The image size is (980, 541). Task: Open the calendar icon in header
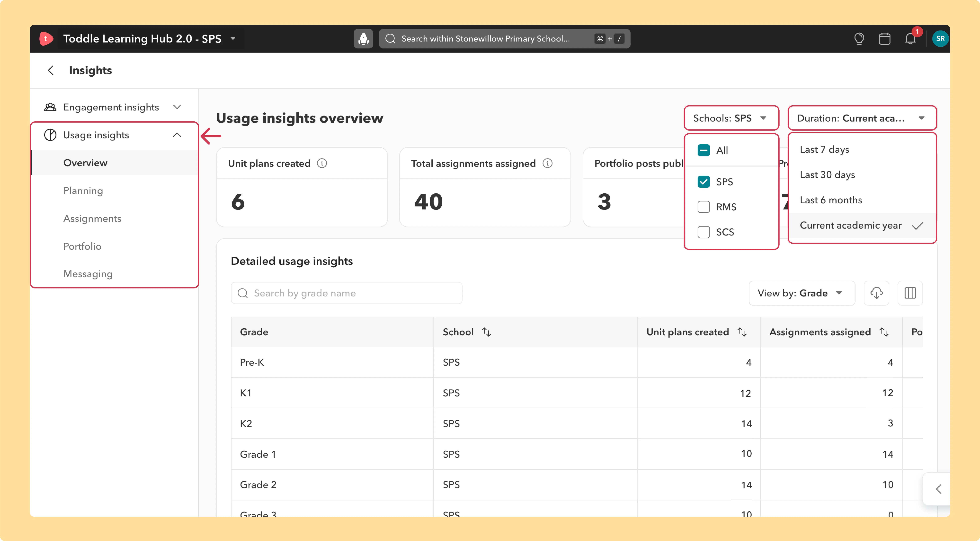click(x=885, y=38)
